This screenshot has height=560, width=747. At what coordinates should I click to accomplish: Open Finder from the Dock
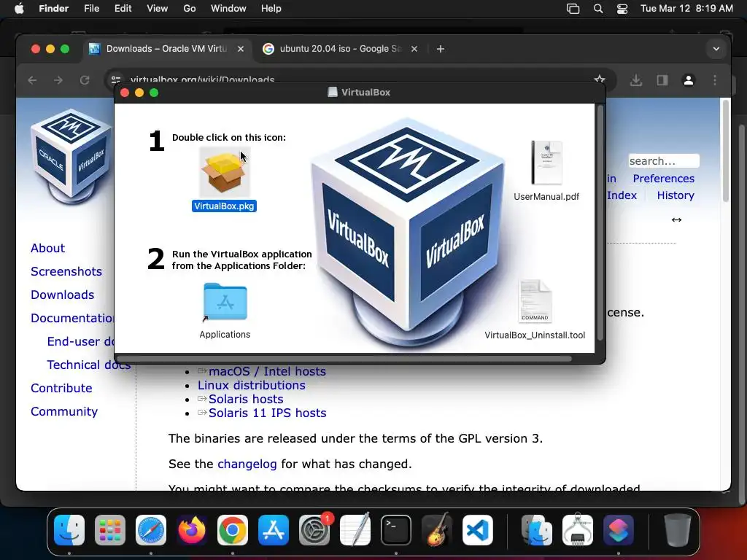pos(69,530)
